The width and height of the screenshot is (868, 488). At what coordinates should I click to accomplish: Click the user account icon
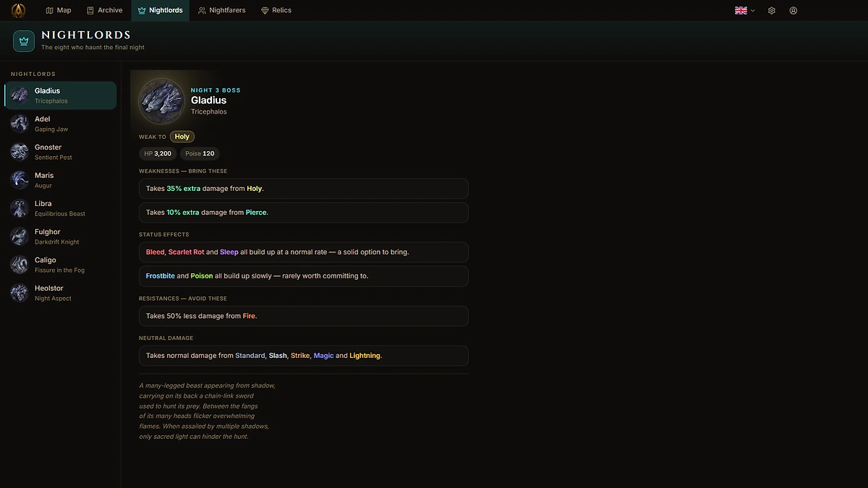coord(793,10)
